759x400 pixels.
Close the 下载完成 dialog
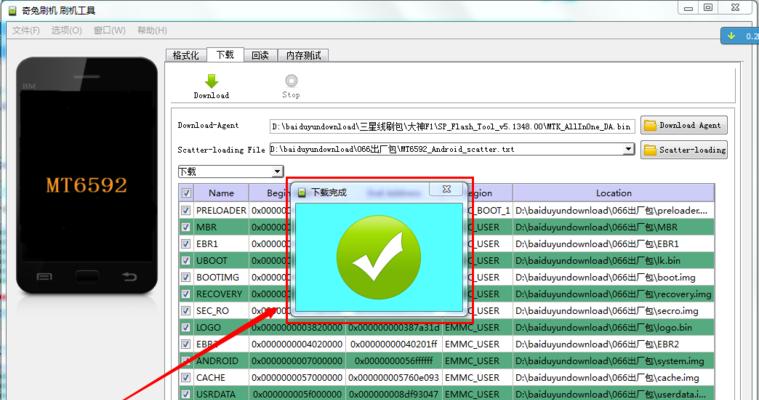pyautogui.click(x=446, y=189)
